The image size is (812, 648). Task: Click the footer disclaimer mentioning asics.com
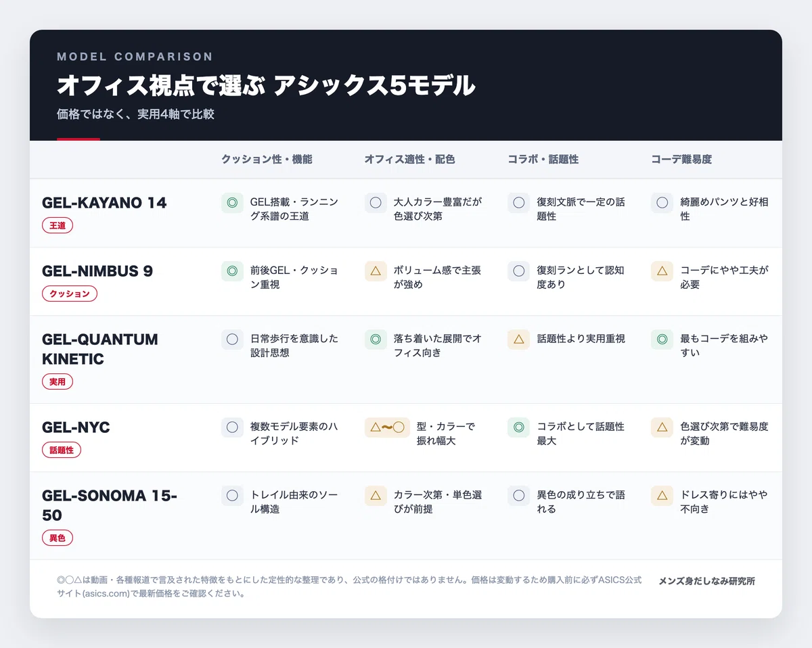tap(349, 587)
